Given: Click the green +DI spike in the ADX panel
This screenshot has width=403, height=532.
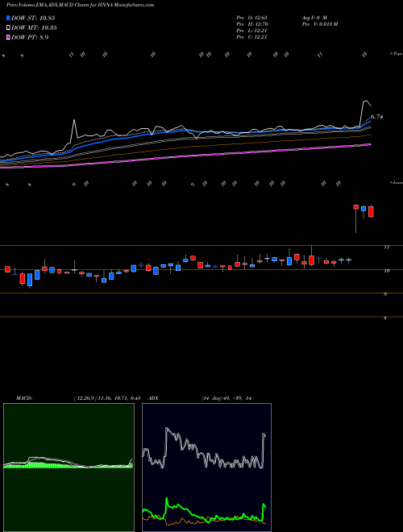Looking at the screenshot, I should tap(167, 500).
